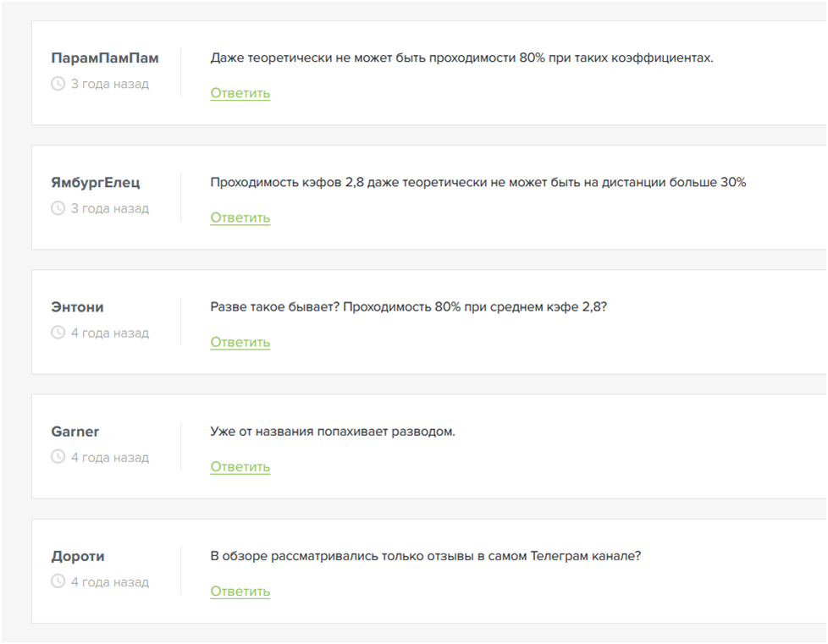Select the Garner username
This screenshot has height=644, width=828.
[x=75, y=432]
